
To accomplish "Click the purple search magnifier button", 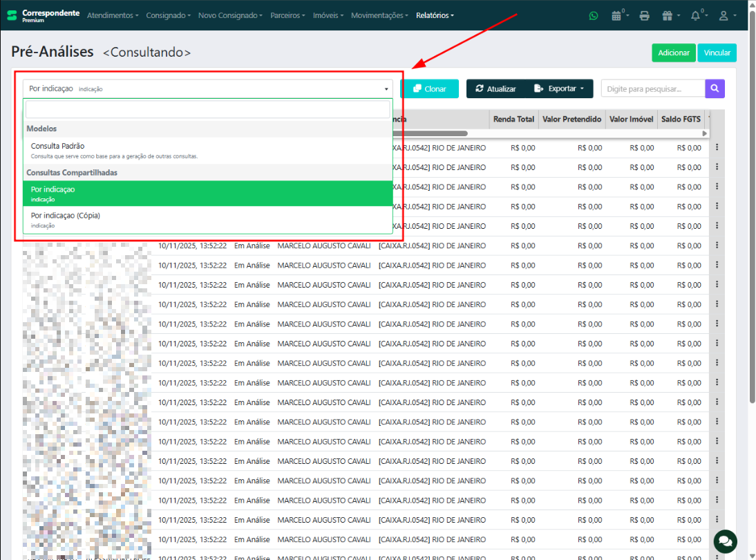I will (x=715, y=88).
